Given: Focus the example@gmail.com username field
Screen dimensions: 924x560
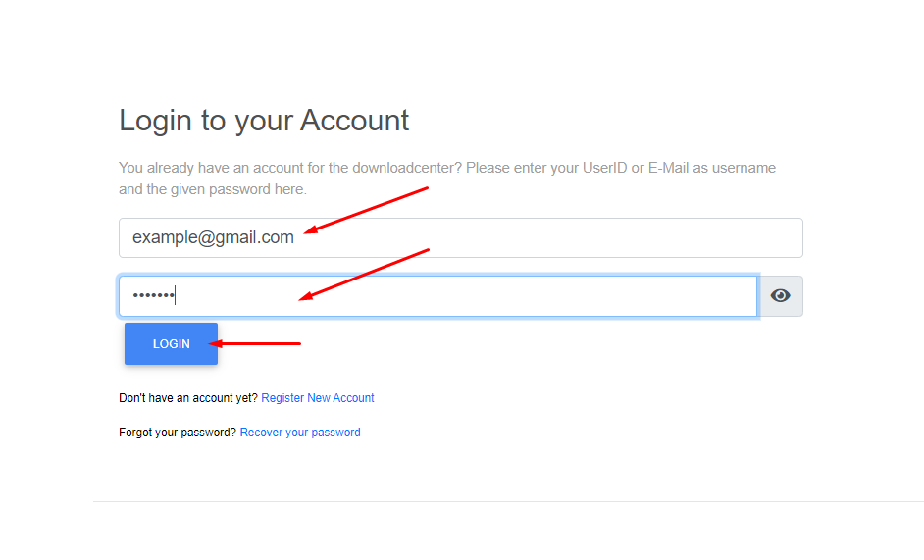Looking at the screenshot, I should pos(461,237).
